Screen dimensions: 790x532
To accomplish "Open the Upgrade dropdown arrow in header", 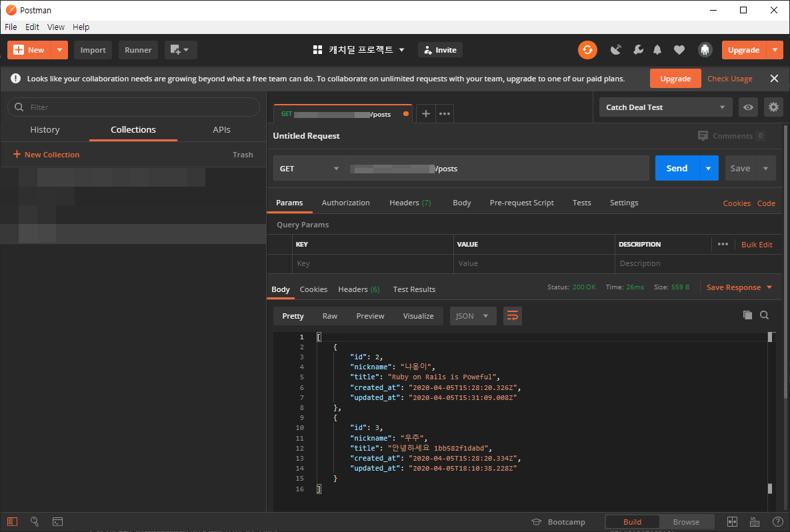I will (775, 50).
